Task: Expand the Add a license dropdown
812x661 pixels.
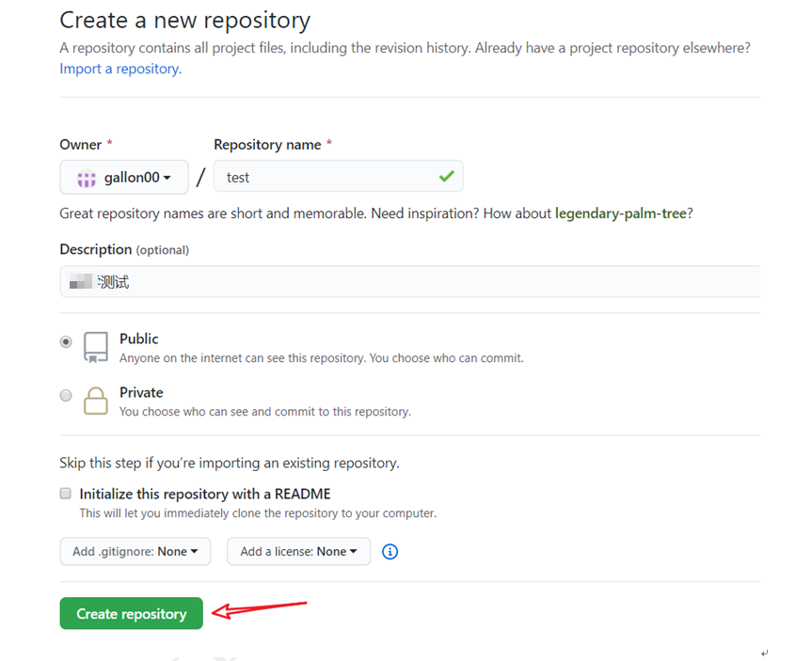Action: 298,552
